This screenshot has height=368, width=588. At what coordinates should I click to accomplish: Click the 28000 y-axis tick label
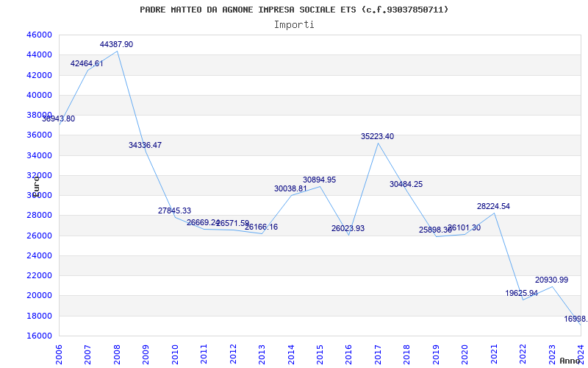tap(39, 216)
